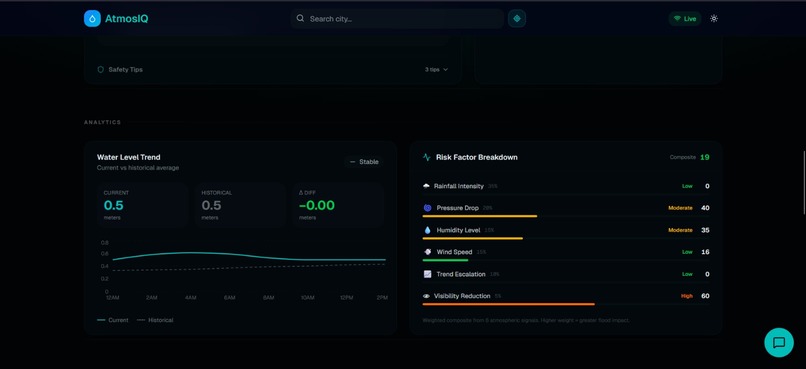Click the Trend Escalation label
Viewport: 806px width, 369px height.
coord(461,274)
